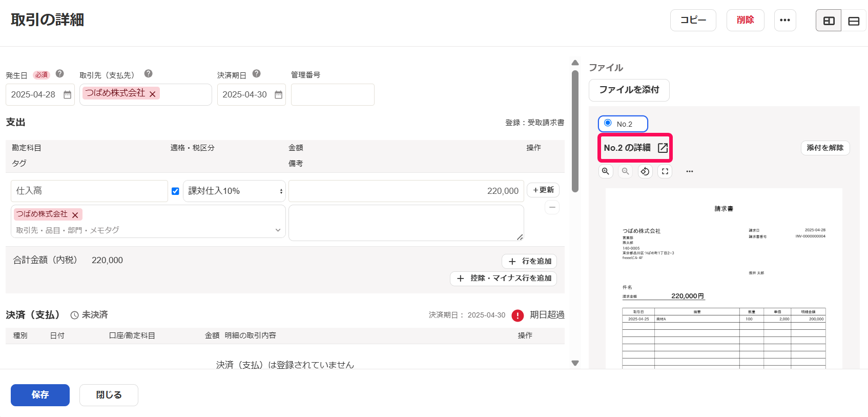The height and width of the screenshot is (417, 868).
Task: Remove つばめ株式会社 from 取引先 field
Action: 152,94
